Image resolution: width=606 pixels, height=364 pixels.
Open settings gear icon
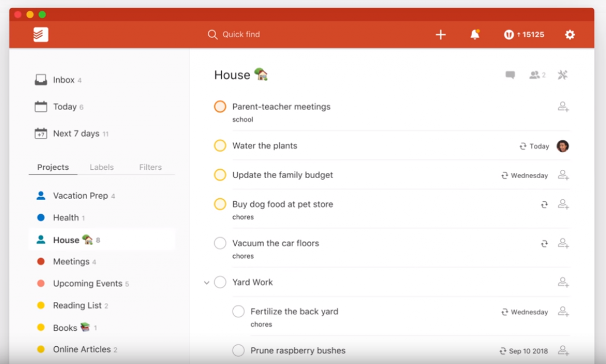[569, 35]
